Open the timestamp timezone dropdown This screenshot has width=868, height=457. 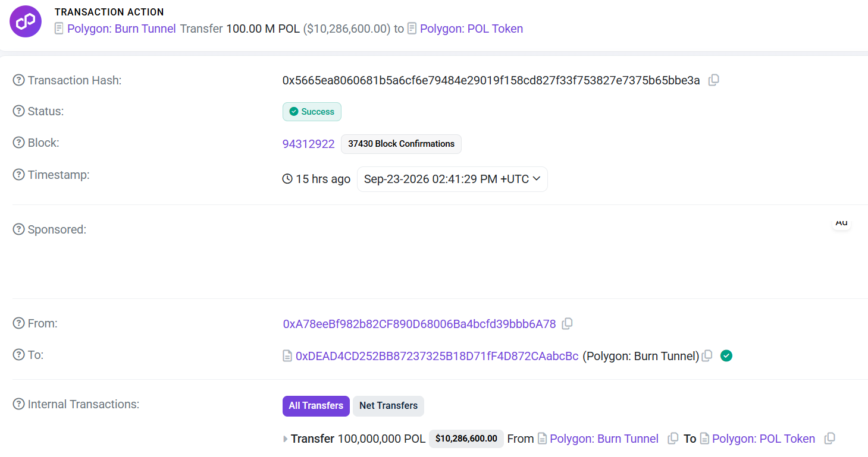tap(452, 179)
